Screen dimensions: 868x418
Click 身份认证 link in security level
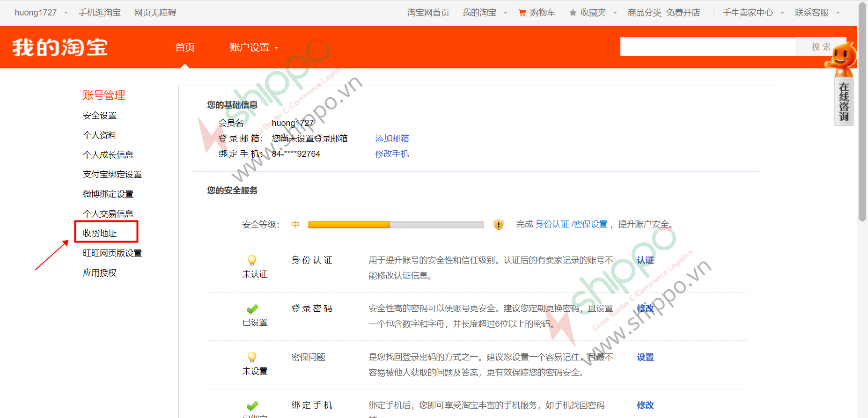click(x=552, y=224)
